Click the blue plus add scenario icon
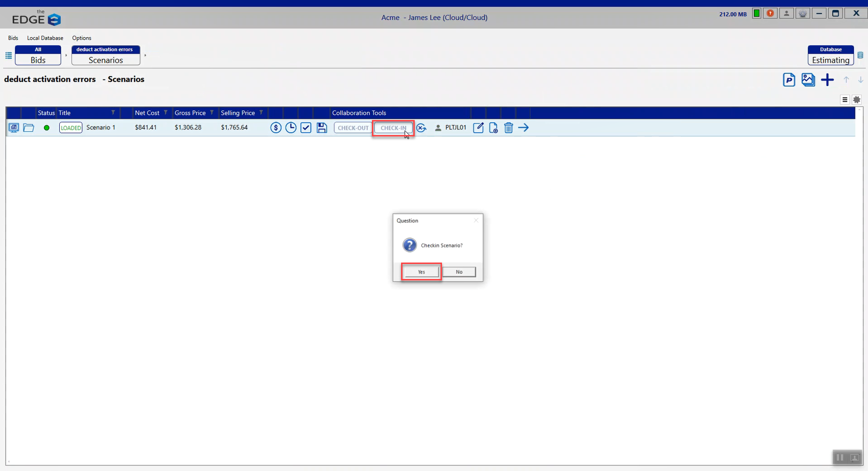The height and width of the screenshot is (471, 868). pos(827,80)
